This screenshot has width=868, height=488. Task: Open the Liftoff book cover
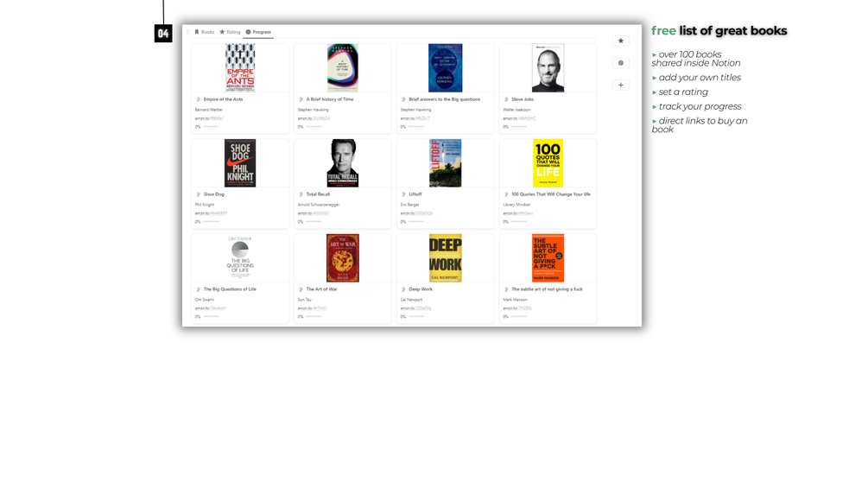445,163
